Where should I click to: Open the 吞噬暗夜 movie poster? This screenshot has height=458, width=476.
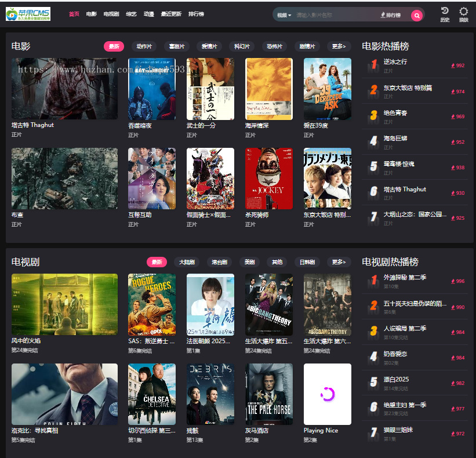(152, 89)
